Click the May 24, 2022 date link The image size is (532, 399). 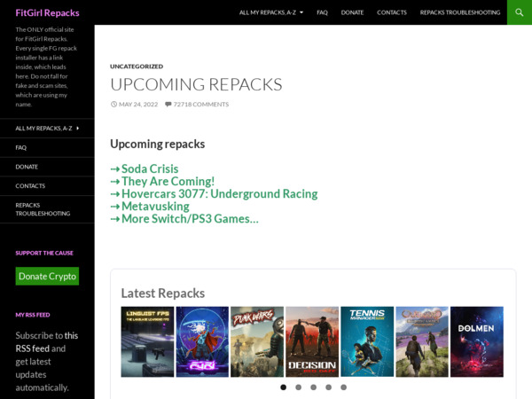coord(138,104)
